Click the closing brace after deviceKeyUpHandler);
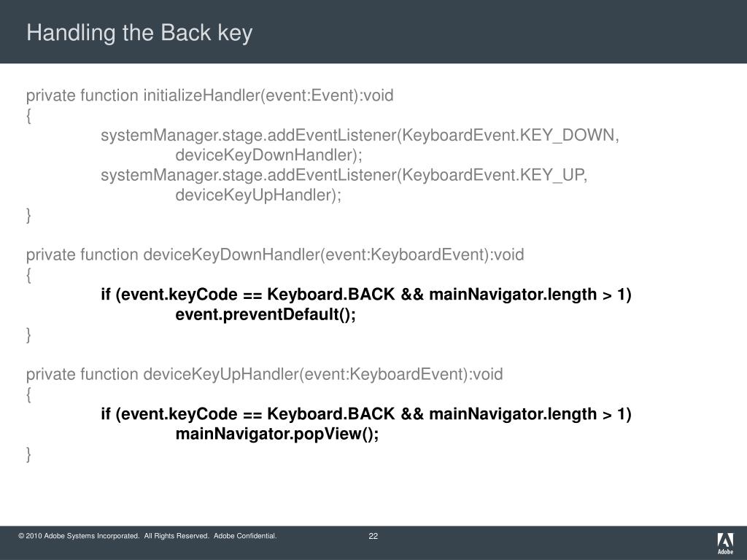This screenshot has width=747, height=560. [28, 215]
